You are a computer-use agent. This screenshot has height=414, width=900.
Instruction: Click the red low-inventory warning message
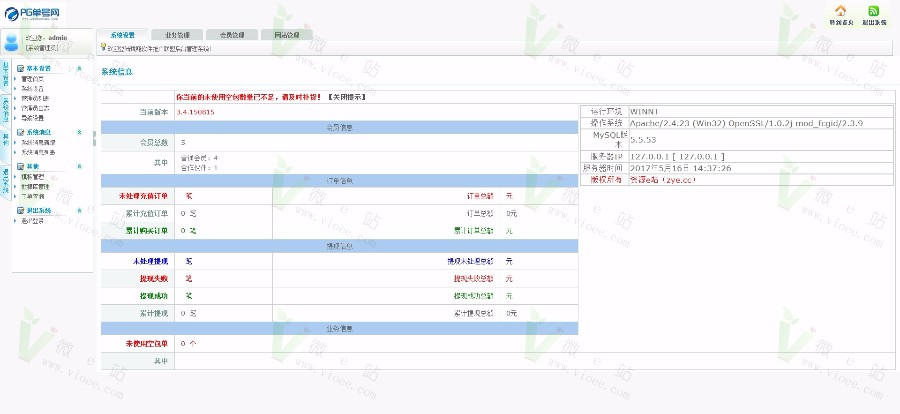pyautogui.click(x=249, y=97)
